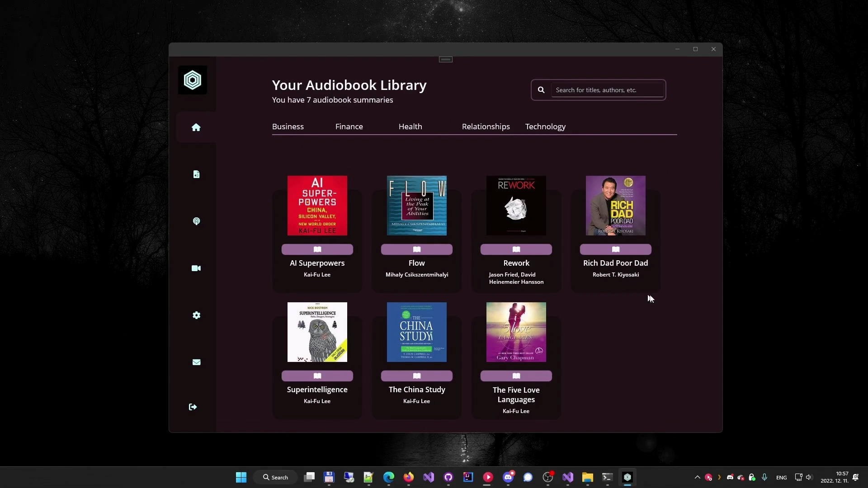
Task: Select the Technology category tab
Action: pos(545,127)
